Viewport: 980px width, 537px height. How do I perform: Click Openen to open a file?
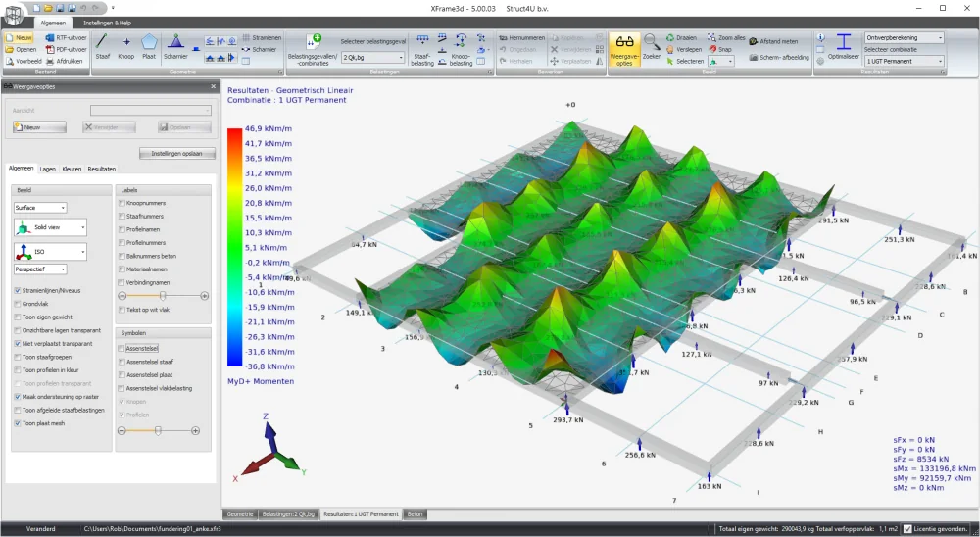(21, 49)
